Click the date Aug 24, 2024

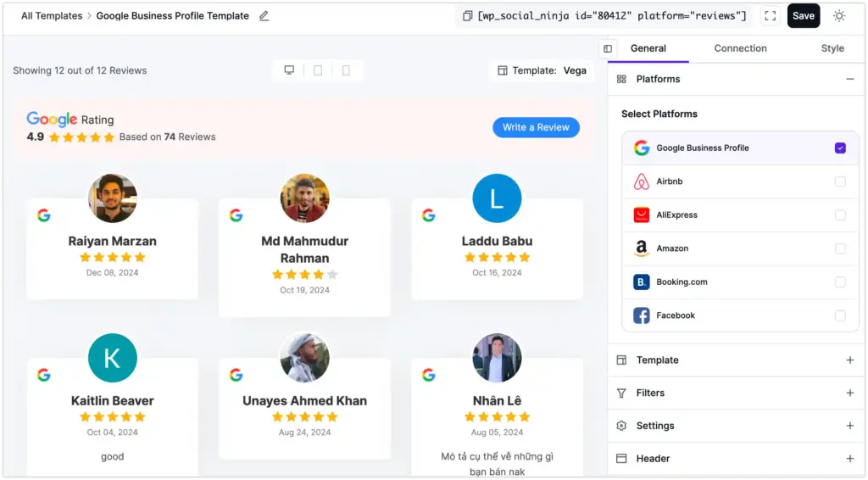coord(304,433)
